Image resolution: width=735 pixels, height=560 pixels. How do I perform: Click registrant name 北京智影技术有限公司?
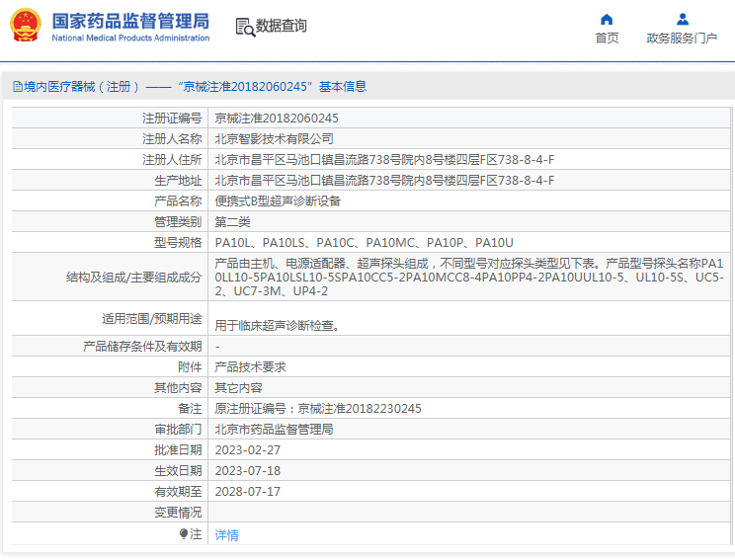[274, 138]
